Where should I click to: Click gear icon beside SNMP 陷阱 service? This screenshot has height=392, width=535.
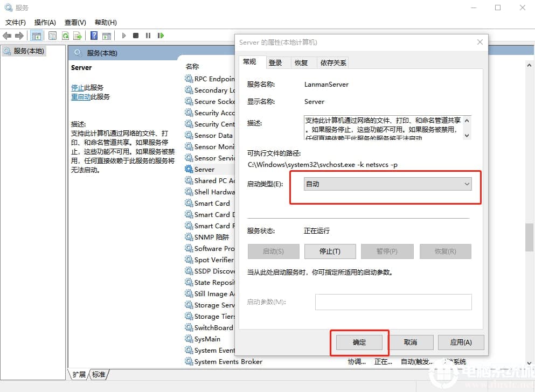(x=189, y=237)
